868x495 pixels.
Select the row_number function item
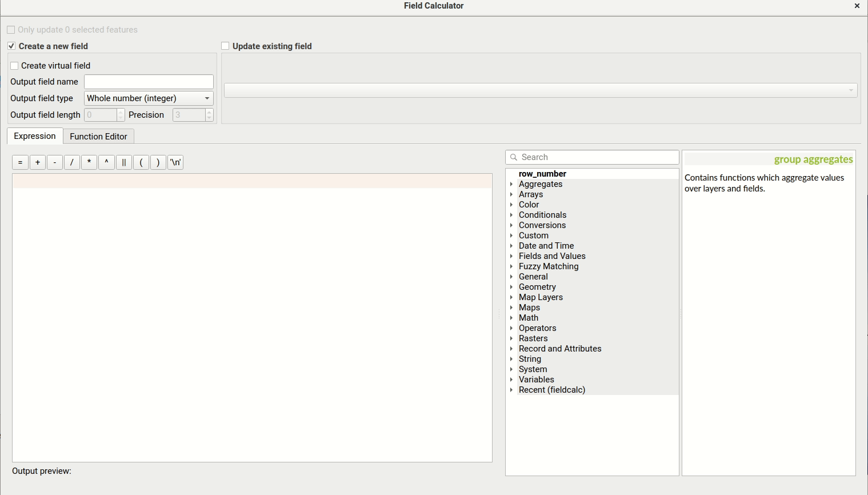click(542, 174)
